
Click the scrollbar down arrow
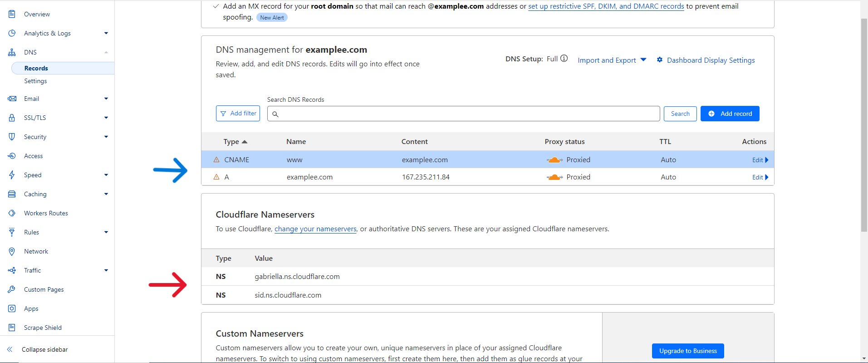[864, 359]
